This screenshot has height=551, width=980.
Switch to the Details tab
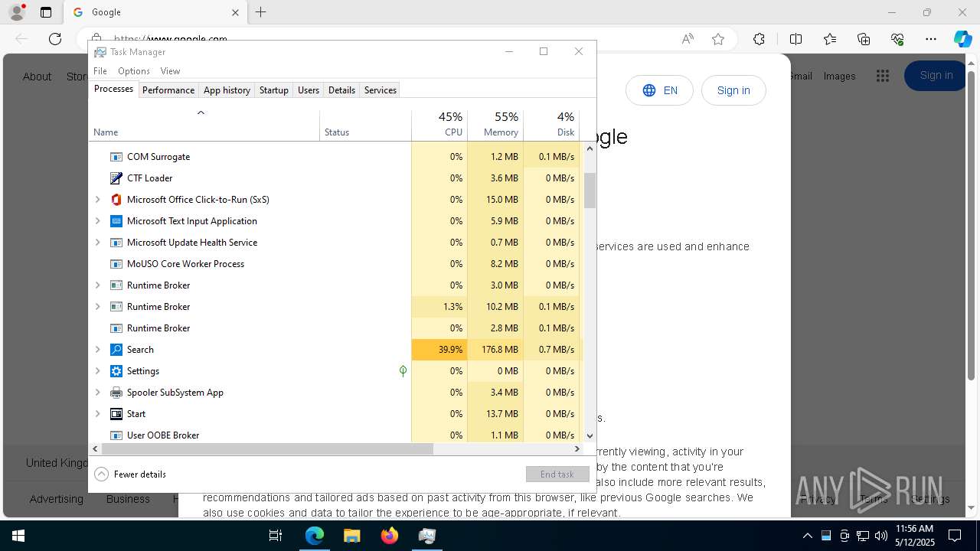(341, 90)
